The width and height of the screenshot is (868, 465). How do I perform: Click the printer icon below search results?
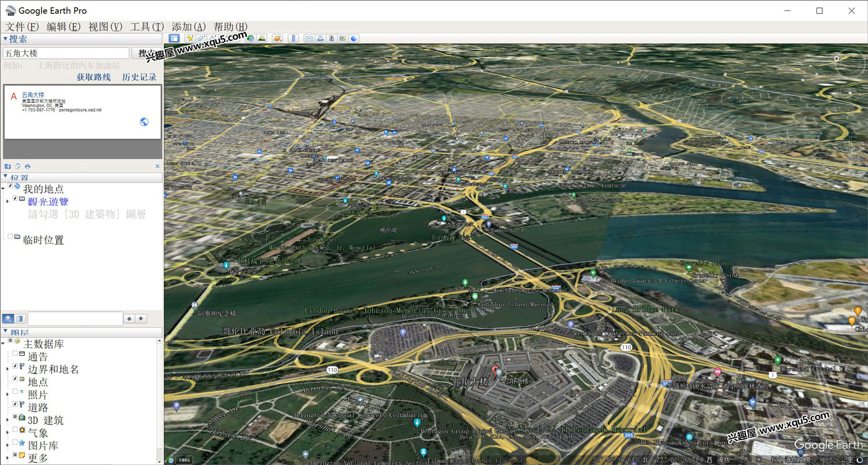coord(27,167)
